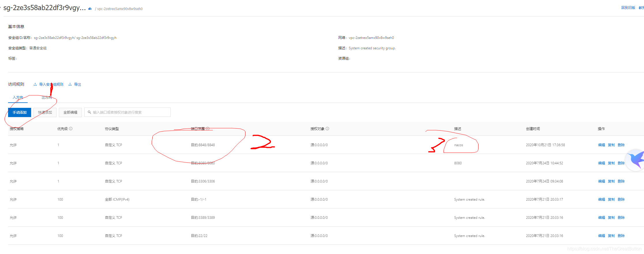The image size is (644, 254).
Task: Click 编辑 for the 3306/3306 rule
Action: pos(602,181)
